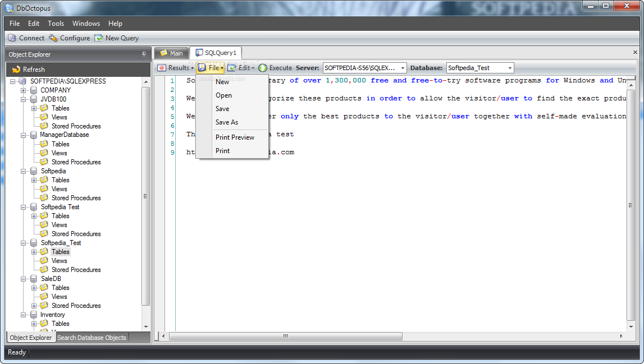644x364 pixels.
Task: Click the SQLQuery1 tab document icon
Action: click(x=199, y=53)
